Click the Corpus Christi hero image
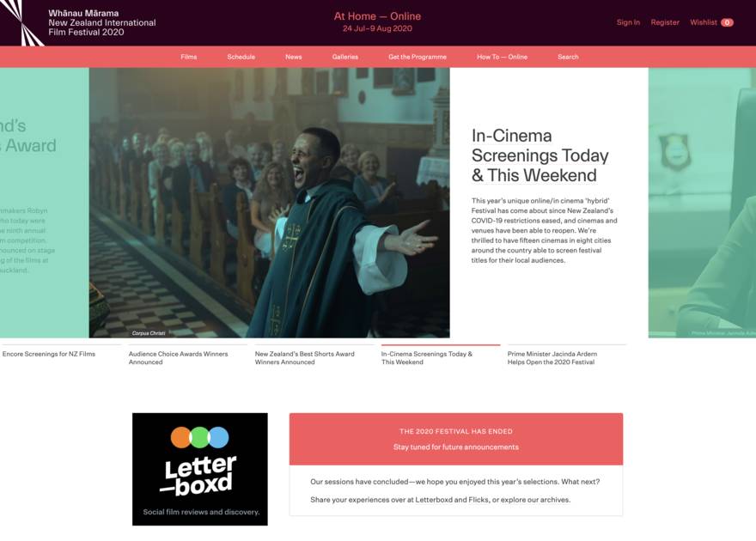 (270, 203)
